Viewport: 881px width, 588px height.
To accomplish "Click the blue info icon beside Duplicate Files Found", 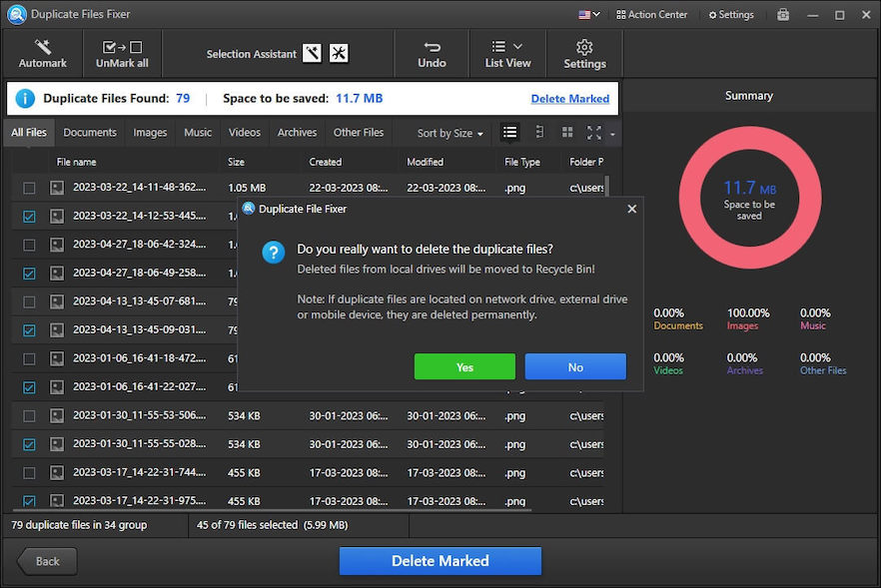I will coord(25,98).
